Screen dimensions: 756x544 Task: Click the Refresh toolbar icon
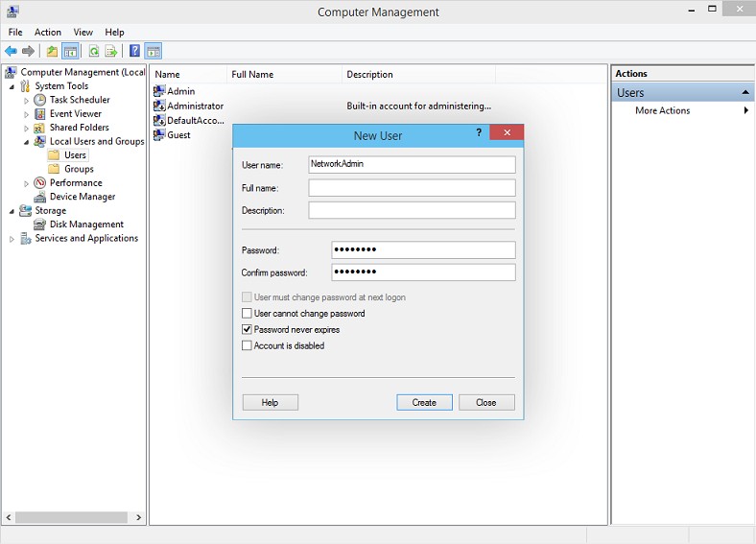pyautogui.click(x=94, y=51)
